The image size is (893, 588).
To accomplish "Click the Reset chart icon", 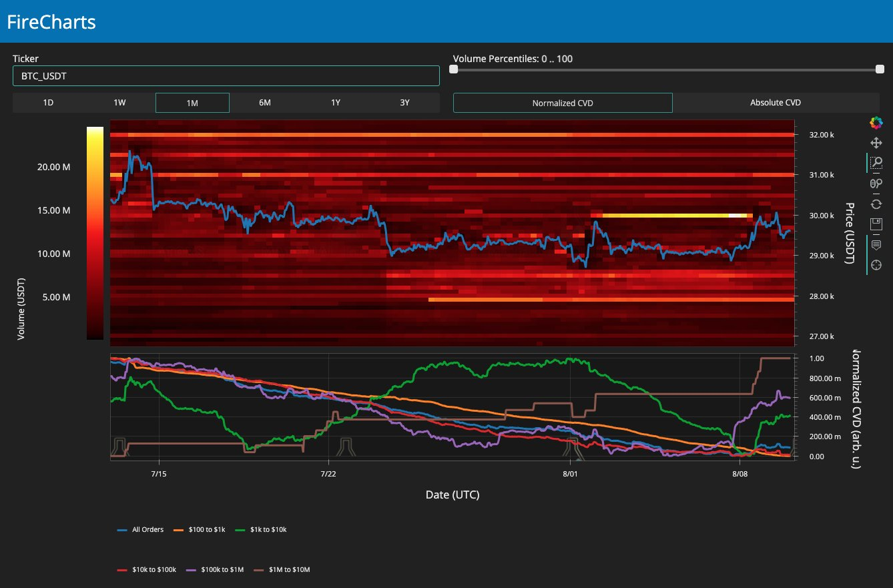I will tap(876, 204).
